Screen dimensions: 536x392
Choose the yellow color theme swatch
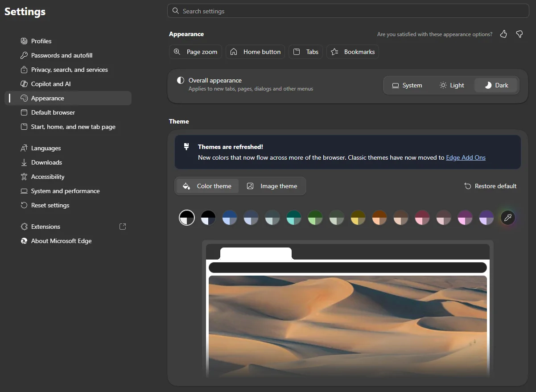tap(358, 218)
